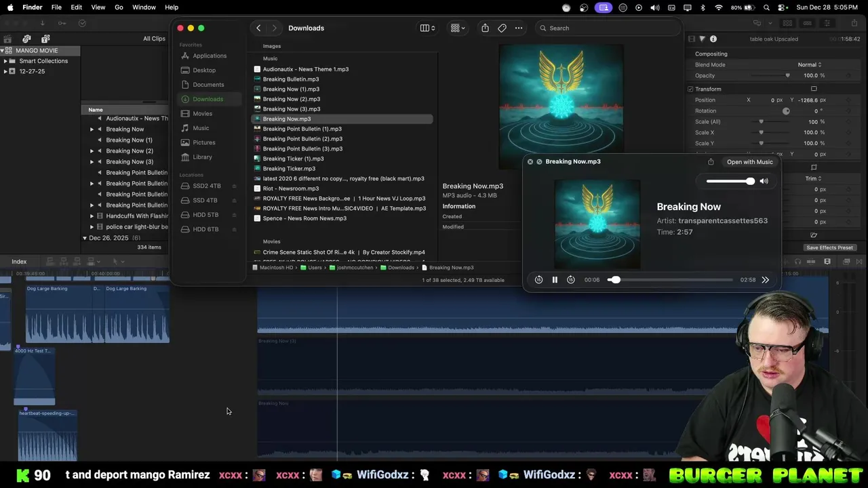The width and height of the screenshot is (868, 488).
Task: Expand the 12-27-25 event
Action: (x=5, y=71)
